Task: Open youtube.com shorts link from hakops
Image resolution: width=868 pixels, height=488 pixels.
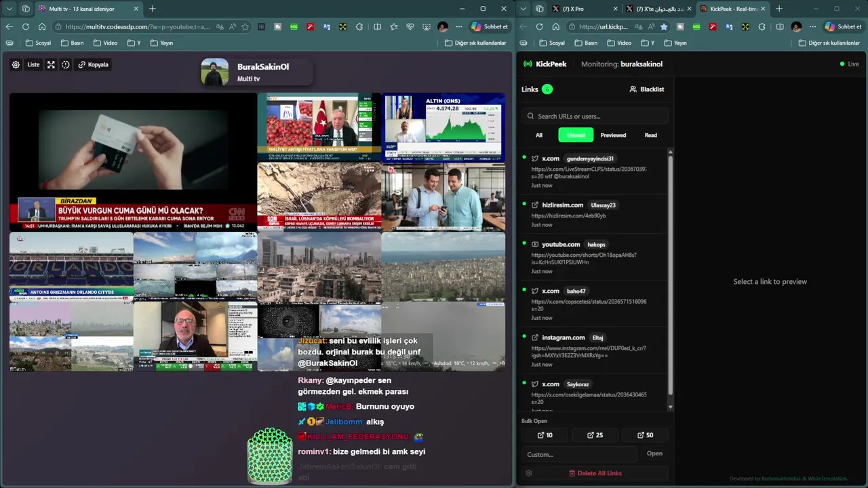Action: tap(592, 258)
